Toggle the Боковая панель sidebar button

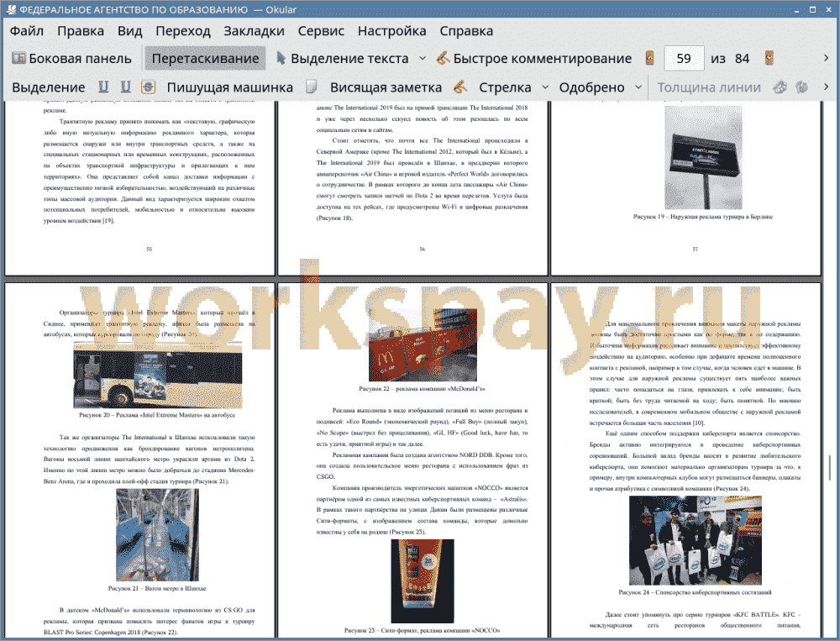pyautogui.click(x=71, y=59)
